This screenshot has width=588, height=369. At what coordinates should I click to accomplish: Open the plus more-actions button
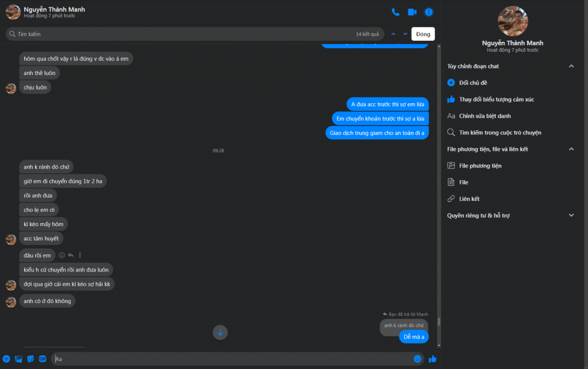6,359
